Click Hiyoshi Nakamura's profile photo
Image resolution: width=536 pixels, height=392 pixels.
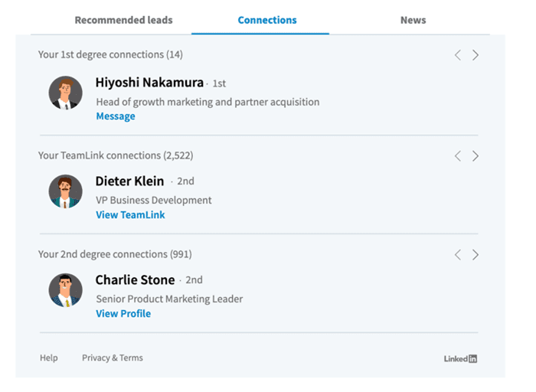coord(65,93)
